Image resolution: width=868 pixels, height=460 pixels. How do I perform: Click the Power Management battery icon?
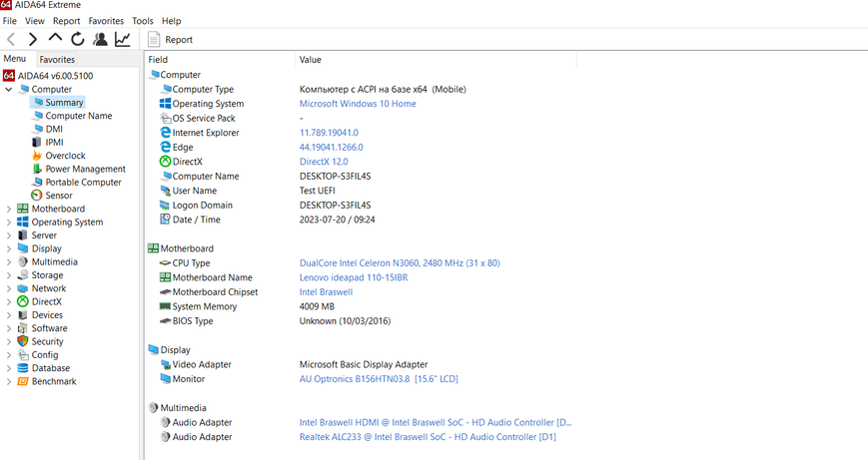[x=37, y=169]
